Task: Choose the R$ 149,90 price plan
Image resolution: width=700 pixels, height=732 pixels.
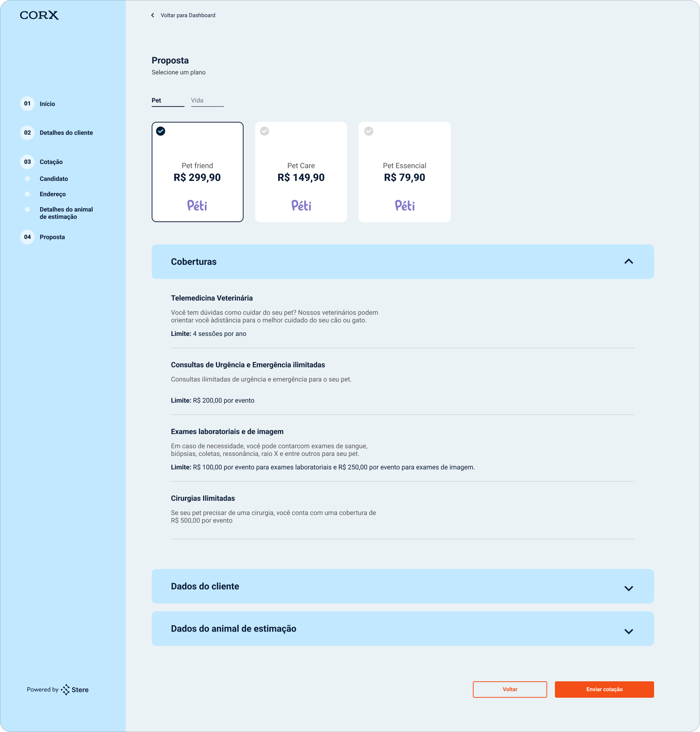Action: 301,178
